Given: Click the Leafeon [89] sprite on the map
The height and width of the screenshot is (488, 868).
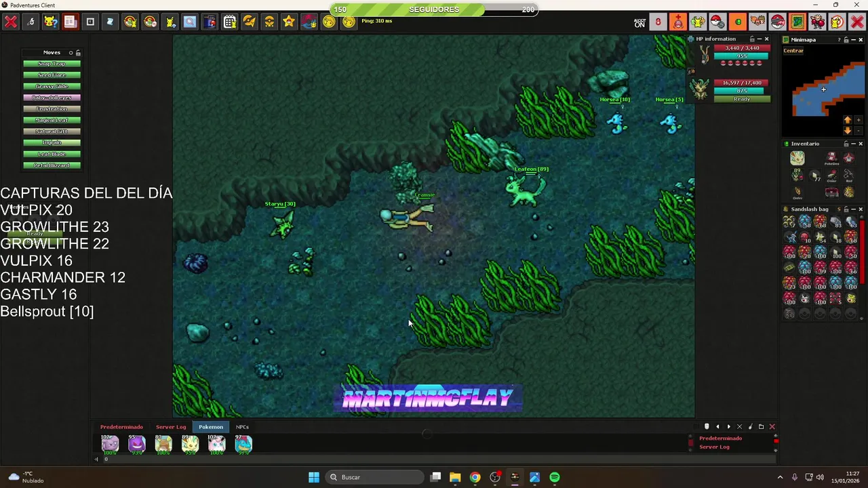Looking at the screenshot, I should [x=526, y=190].
